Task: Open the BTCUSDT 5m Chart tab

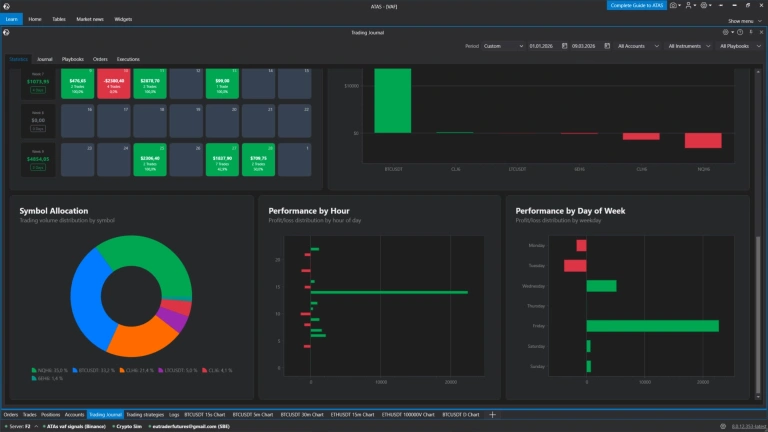Action: [x=253, y=415]
